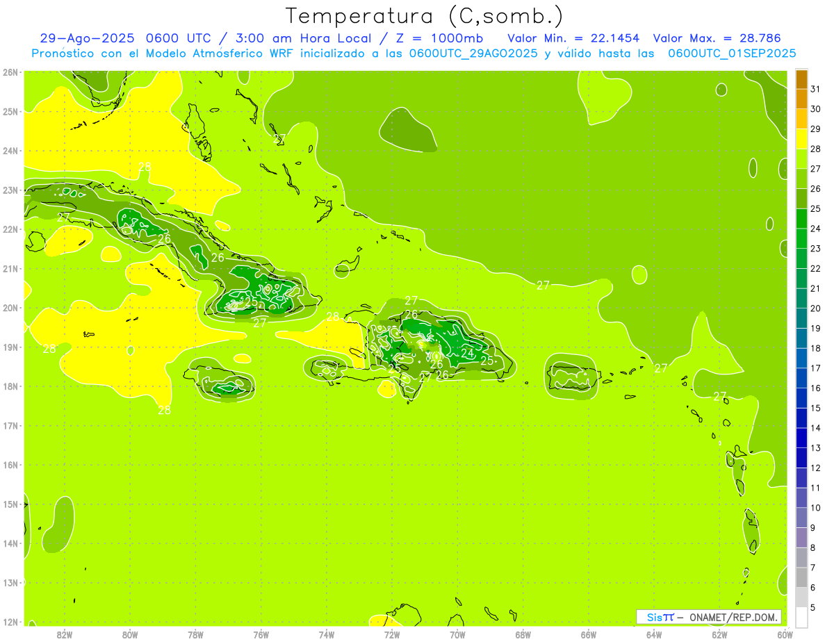Click '0600UTC_01SEP2025' valid-until time text
The width and height of the screenshot is (834, 644).
[x=732, y=53]
